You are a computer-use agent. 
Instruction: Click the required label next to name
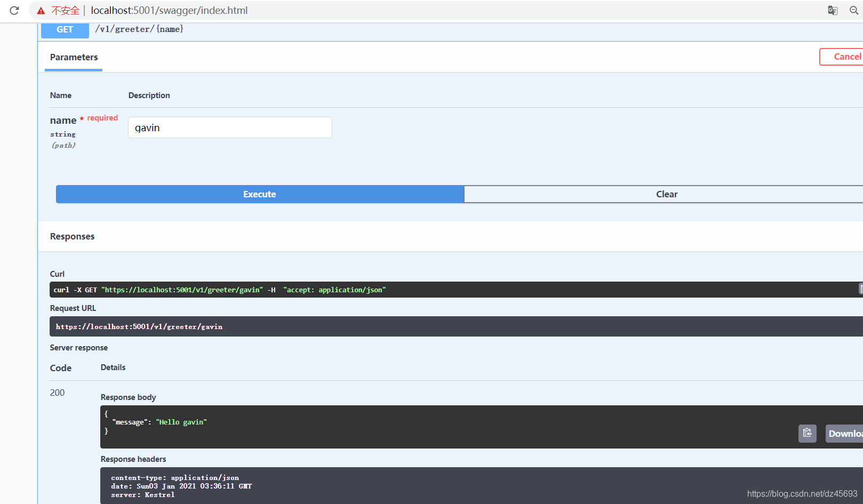(102, 118)
